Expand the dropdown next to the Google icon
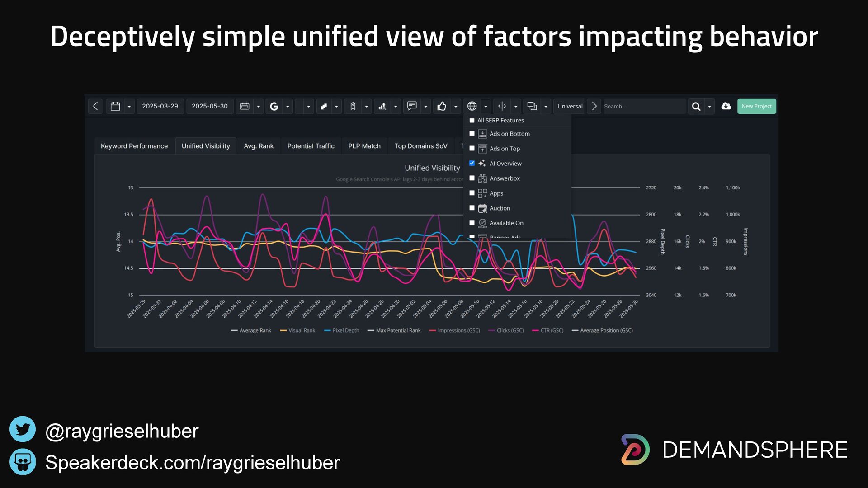Screen dimensions: 868x488 pos(288,107)
